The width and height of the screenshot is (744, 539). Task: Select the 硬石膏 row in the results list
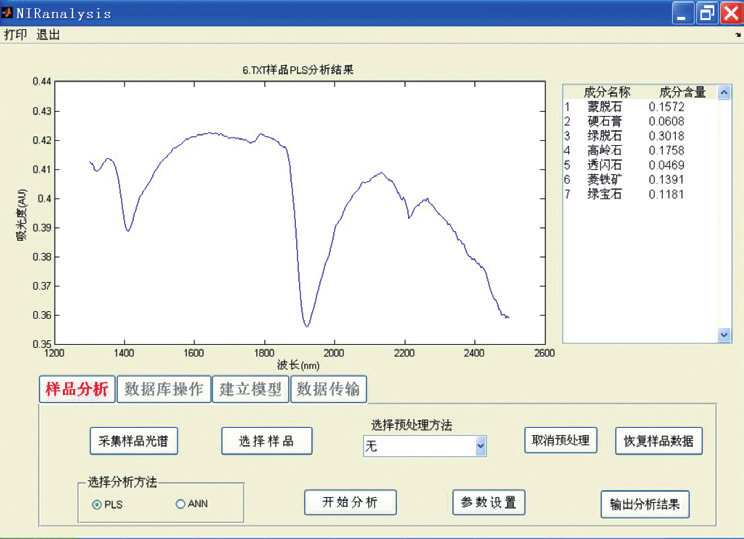[x=640, y=121]
